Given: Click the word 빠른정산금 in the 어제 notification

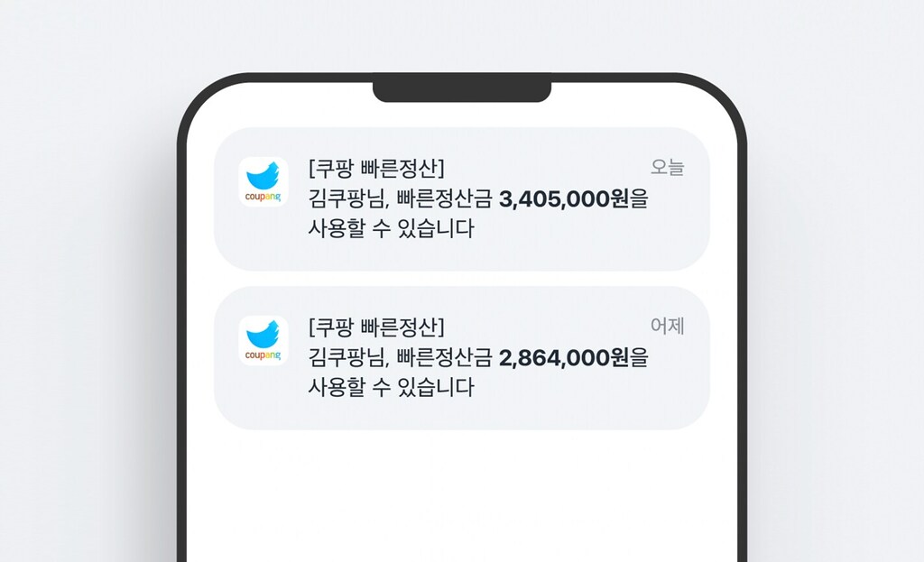Looking at the screenshot, I should 444,358.
